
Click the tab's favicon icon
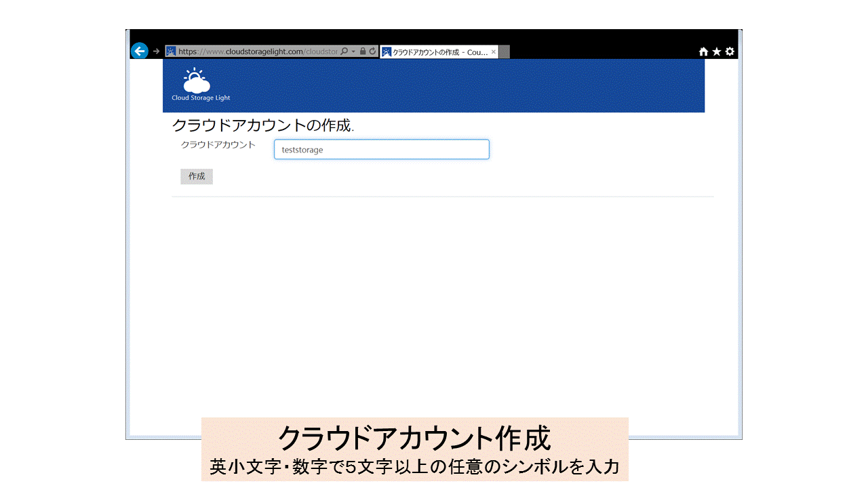click(x=387, y=52)
